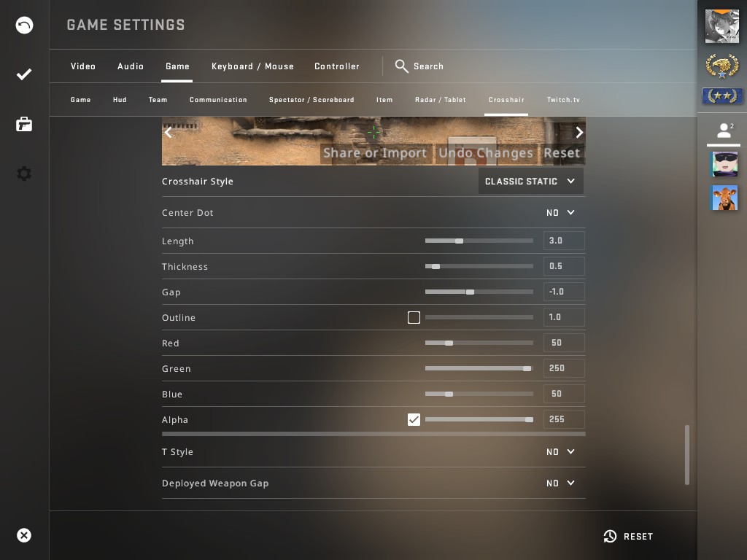This screenshot has height=560, width=747.
Task: Click the back arrow icon in sidebar
Action: (24, 26)
